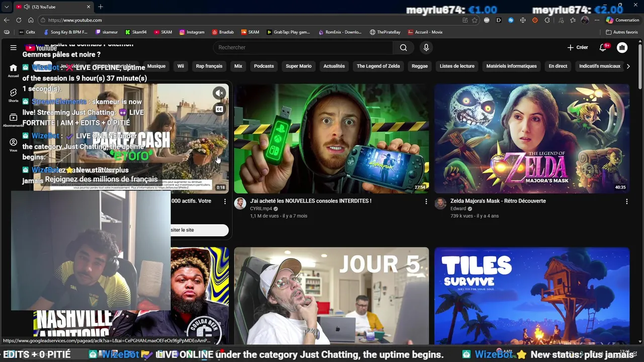Open the GrabTap bookmark
The width and height of the screenshot is (644, 362).
coord(288,32)
